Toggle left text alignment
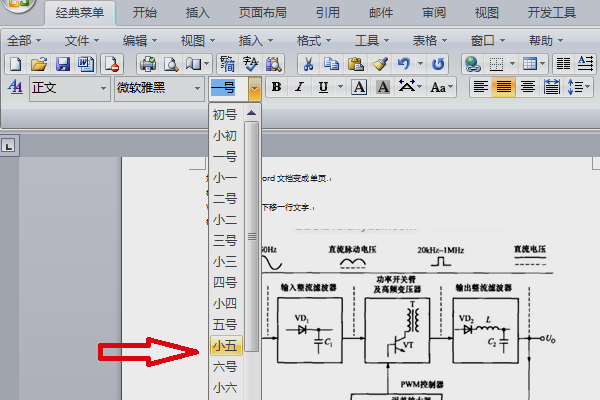Image resolution: width=600 pixels, height=400 pixels. pyautogui.click(x=481, y=88)
